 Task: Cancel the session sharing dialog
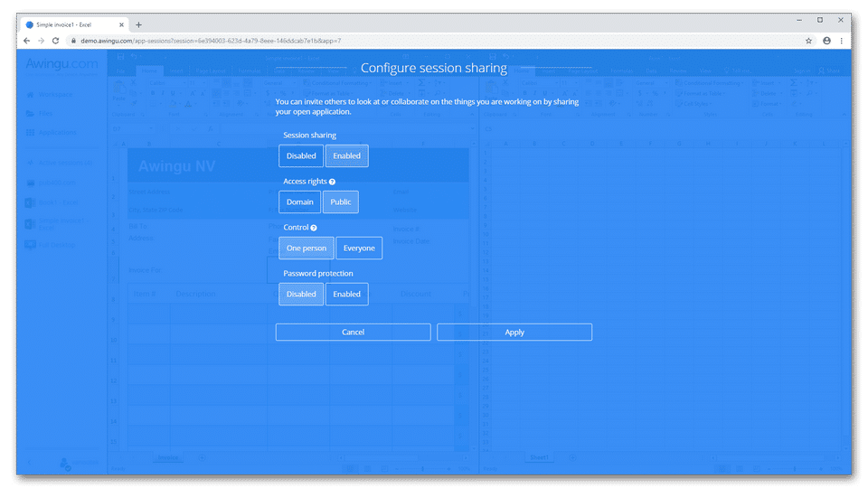coord(354,332)
